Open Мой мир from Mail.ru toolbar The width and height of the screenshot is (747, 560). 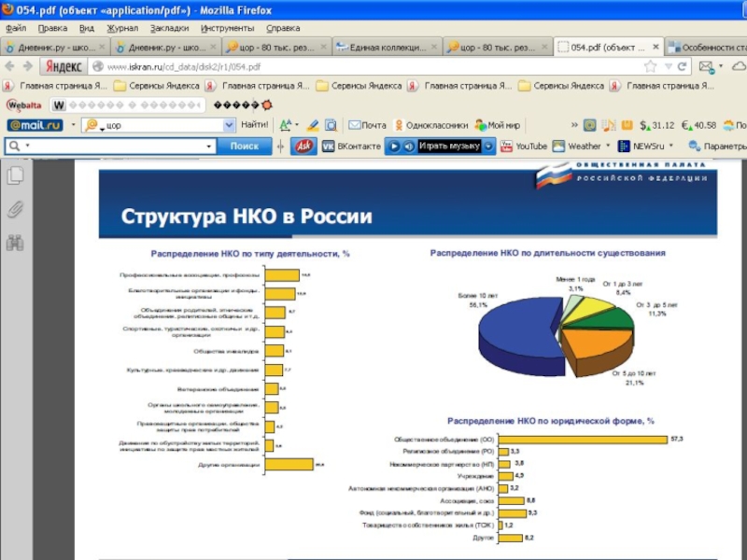point(498,125)
